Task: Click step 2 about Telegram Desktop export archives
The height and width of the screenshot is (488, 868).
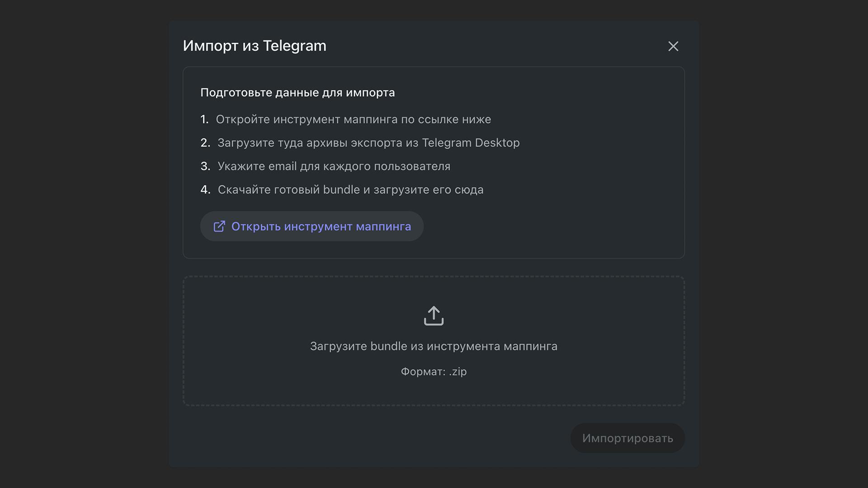Action: [368, 143]
